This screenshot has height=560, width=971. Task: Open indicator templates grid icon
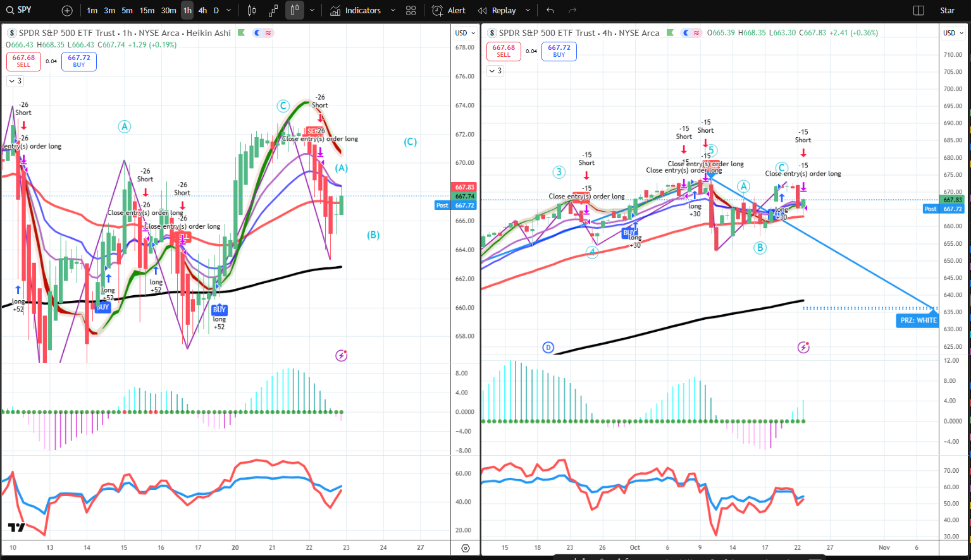(x=411, y=11)
